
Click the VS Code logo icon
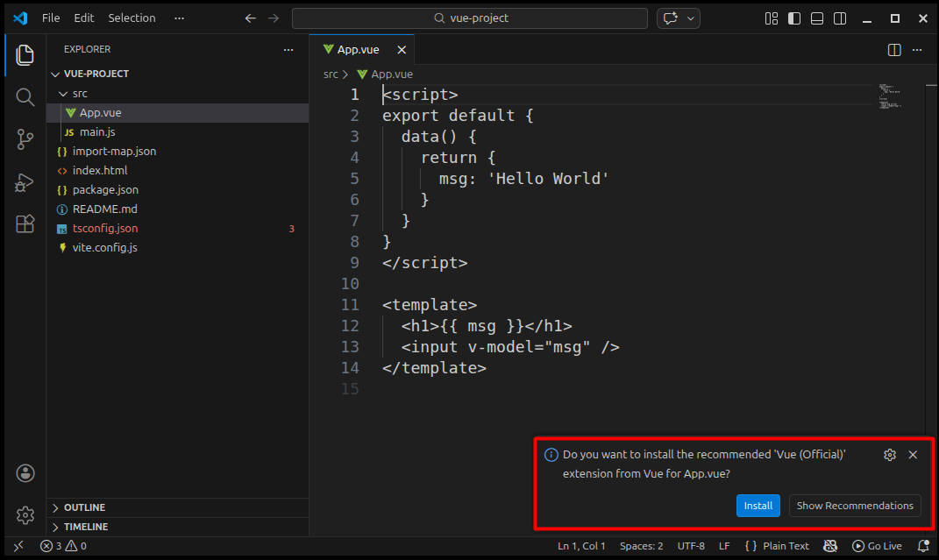20,18
